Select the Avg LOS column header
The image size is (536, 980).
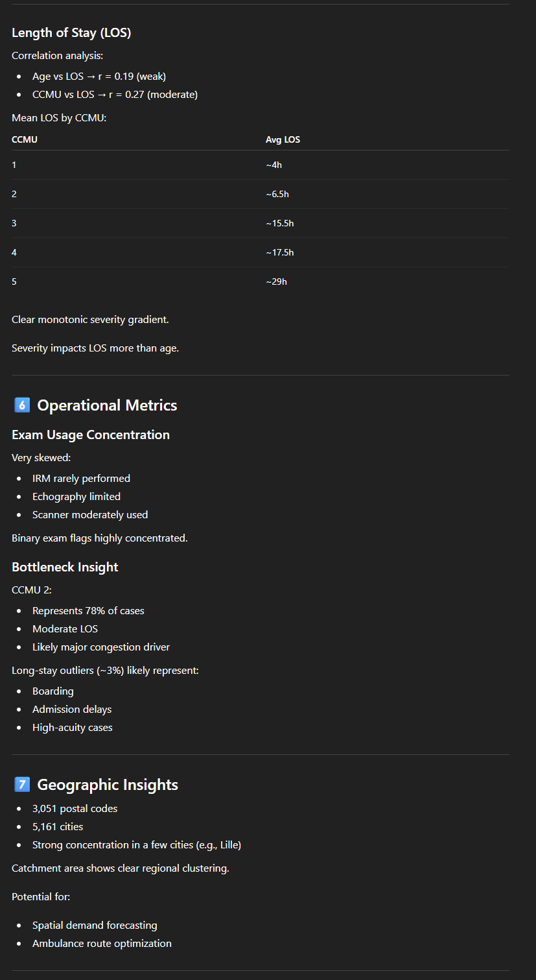tap(283, 139)
